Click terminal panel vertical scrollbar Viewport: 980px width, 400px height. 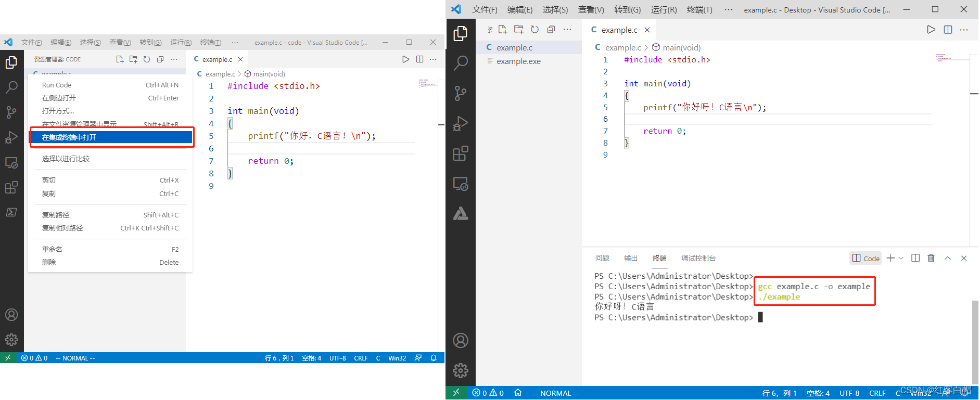coord(975,342)
